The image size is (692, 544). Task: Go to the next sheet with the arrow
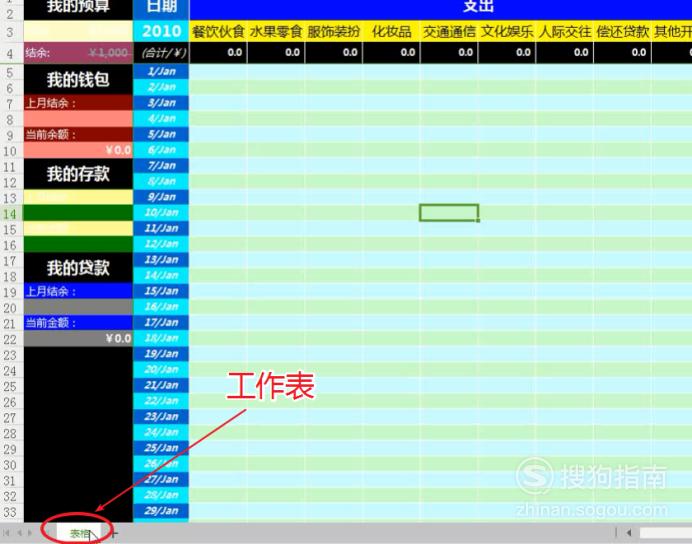30,533
